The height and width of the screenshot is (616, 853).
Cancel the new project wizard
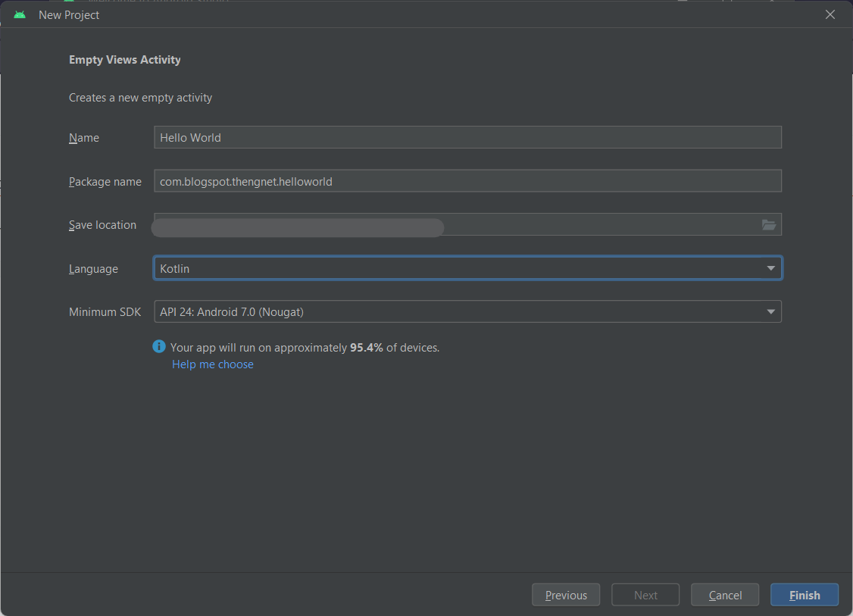725,595
